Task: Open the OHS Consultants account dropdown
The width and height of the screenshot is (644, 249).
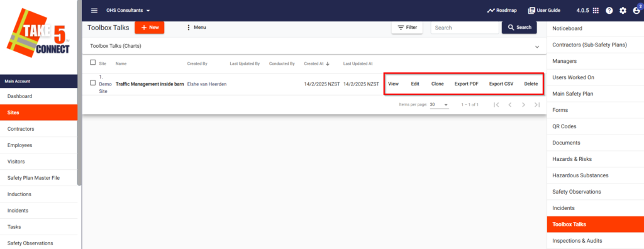Action: tap(128, 10)
